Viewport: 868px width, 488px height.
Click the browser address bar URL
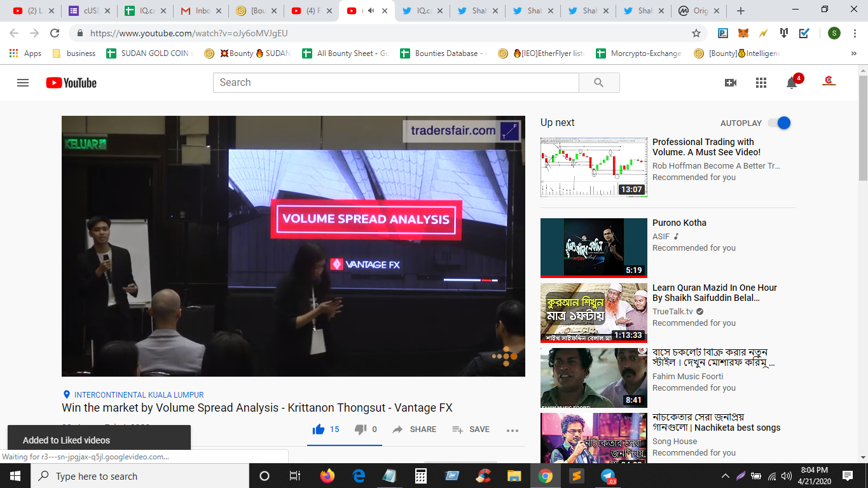(x=189, y=33)
